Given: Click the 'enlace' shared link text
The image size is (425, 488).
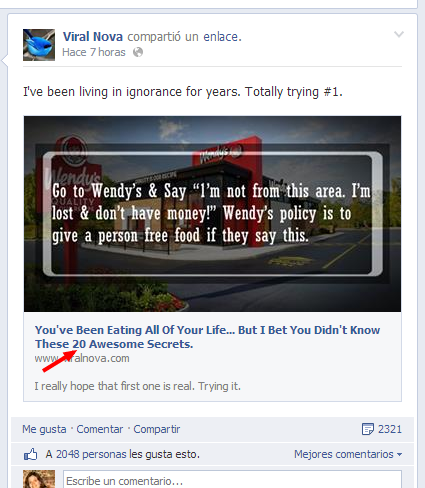Looking at the screenshot, I should point(222,37).
